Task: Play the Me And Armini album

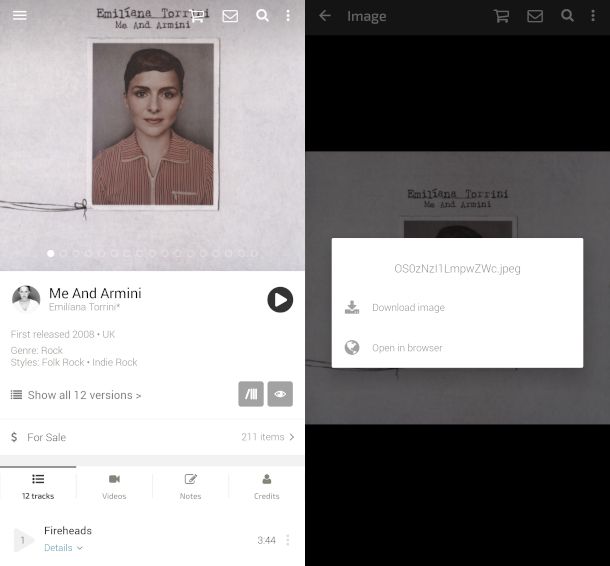Action: [x=280, y=300]
